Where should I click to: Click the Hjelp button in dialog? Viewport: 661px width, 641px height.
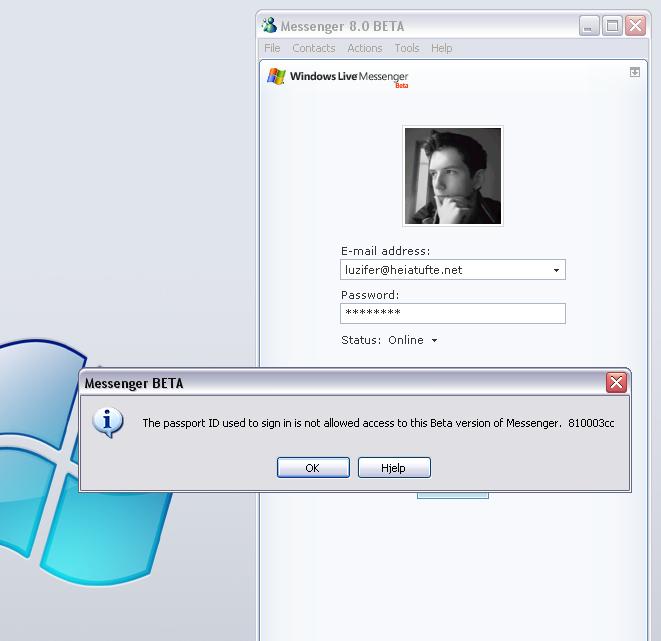click(x=394, y=468)
